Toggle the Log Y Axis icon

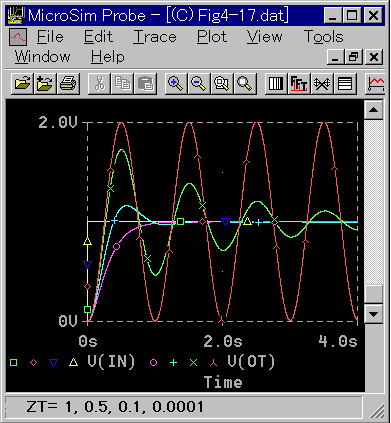345,83
